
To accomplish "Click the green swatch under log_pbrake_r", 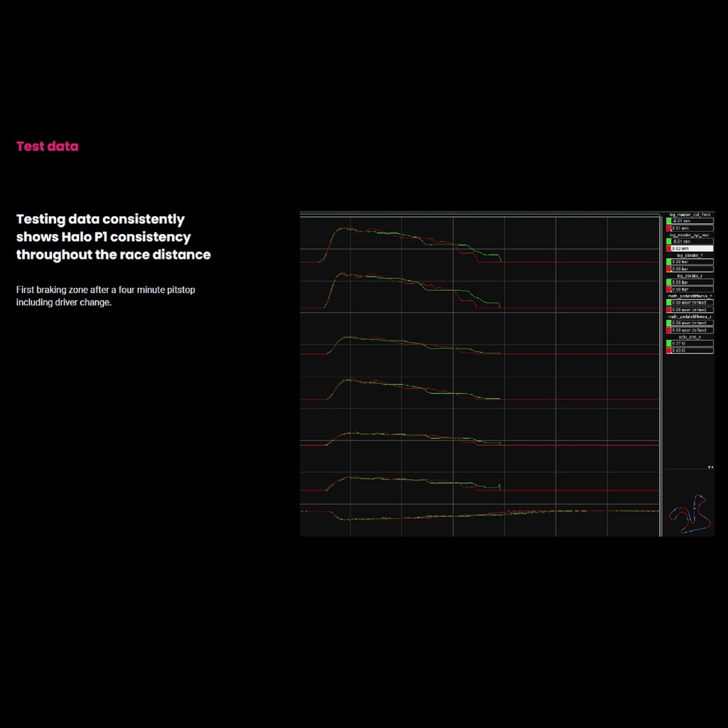I will click(668, 282).
